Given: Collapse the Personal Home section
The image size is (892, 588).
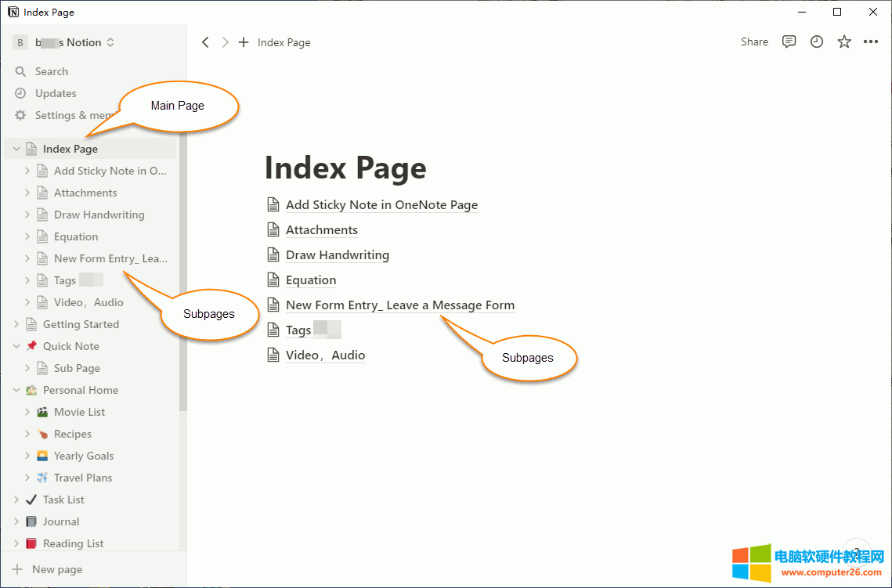Looking at the screenshot, I should (16, 390).
